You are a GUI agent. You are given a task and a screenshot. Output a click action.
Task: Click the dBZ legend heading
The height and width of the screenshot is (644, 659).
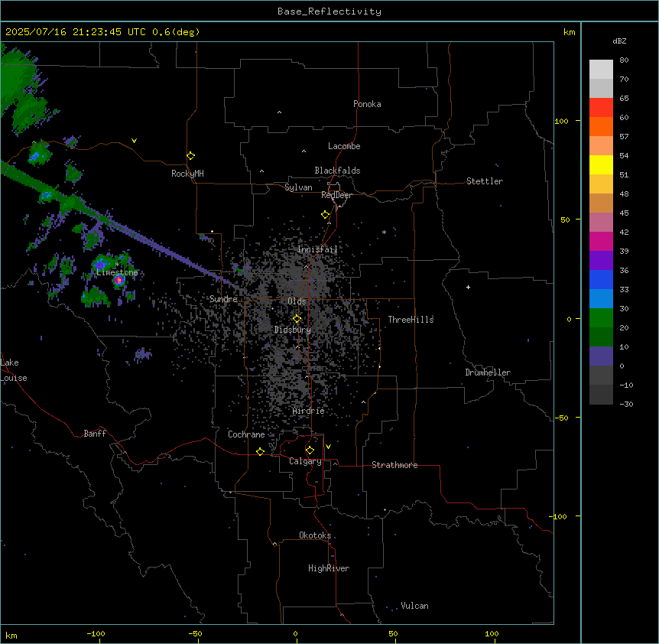point(619,41)
